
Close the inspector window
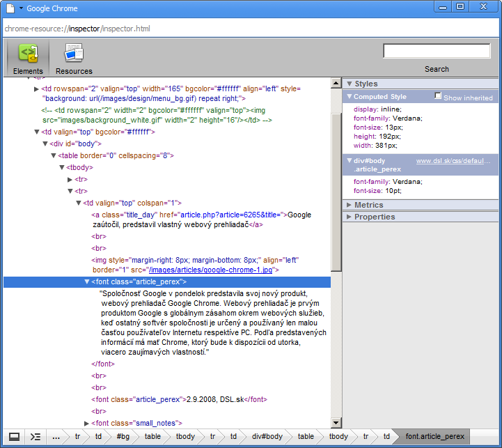tap(483, 7)
